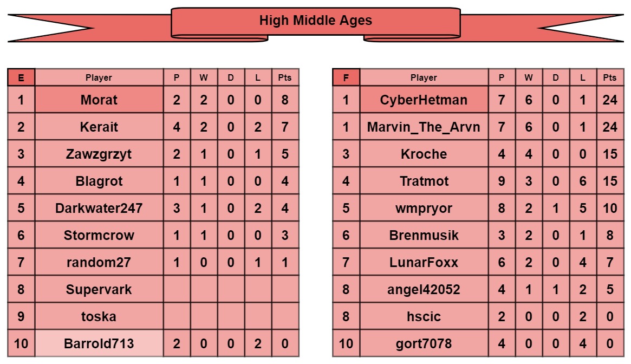Click on CyberHetman in group F

pyautogui.click(x=424, y=100)
